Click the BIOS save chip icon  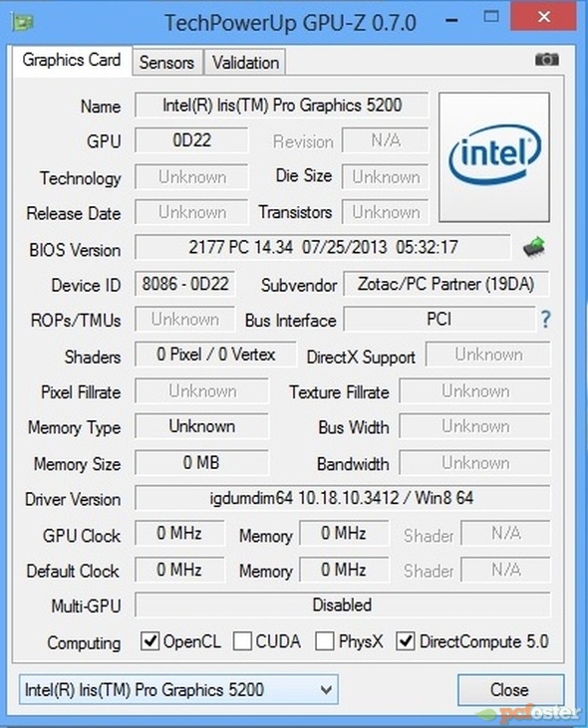pyautogui.click(x=533, y=247)
